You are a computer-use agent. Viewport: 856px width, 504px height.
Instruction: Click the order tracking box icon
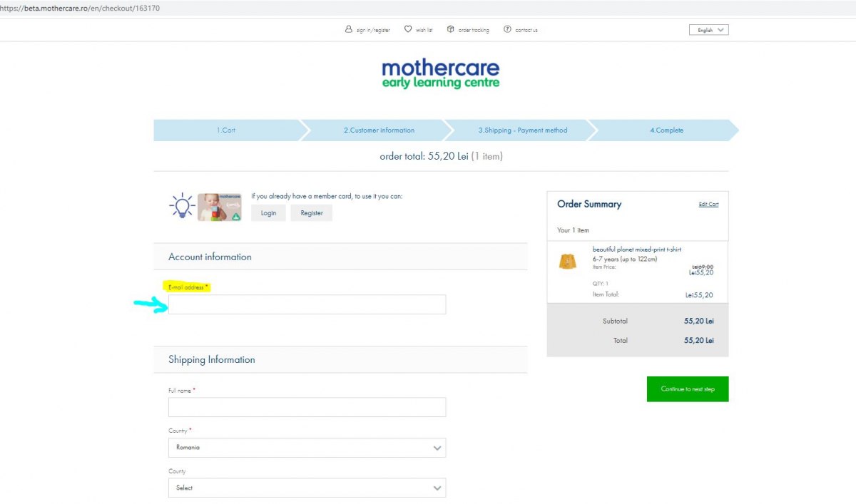pos(451,30)
